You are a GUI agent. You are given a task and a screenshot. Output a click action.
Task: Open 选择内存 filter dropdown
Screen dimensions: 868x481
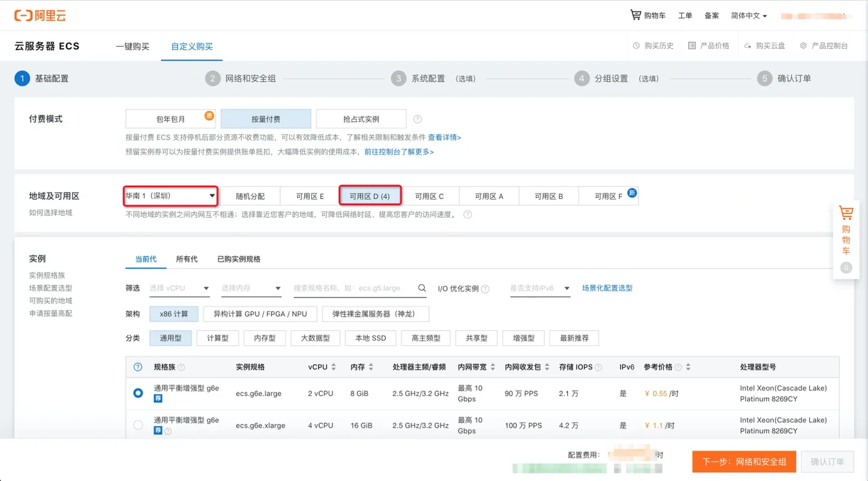tap(252, 288)
